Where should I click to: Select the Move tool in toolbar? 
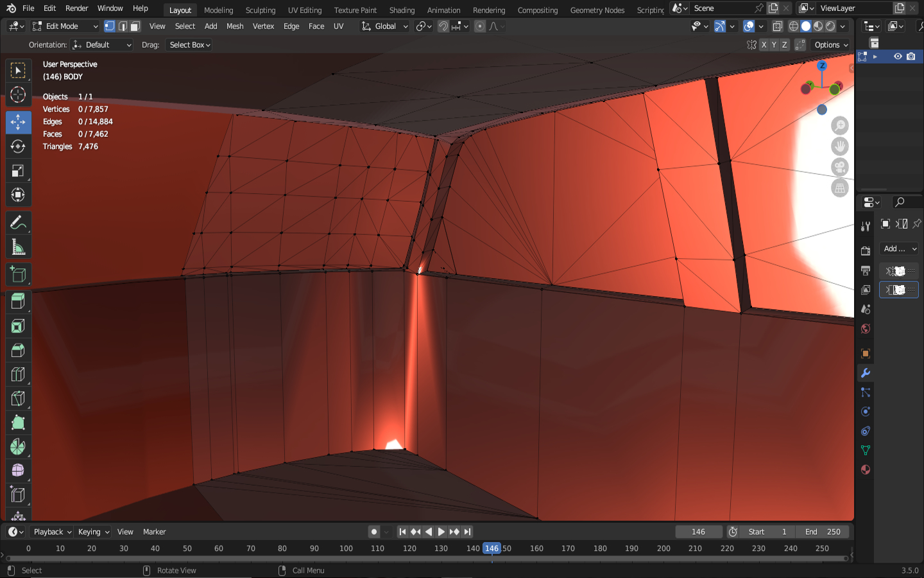point(18,122)
